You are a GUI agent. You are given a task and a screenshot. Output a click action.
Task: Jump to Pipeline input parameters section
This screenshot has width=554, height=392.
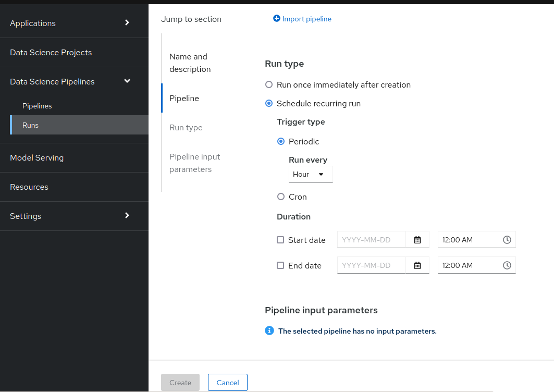click(195, 163)
